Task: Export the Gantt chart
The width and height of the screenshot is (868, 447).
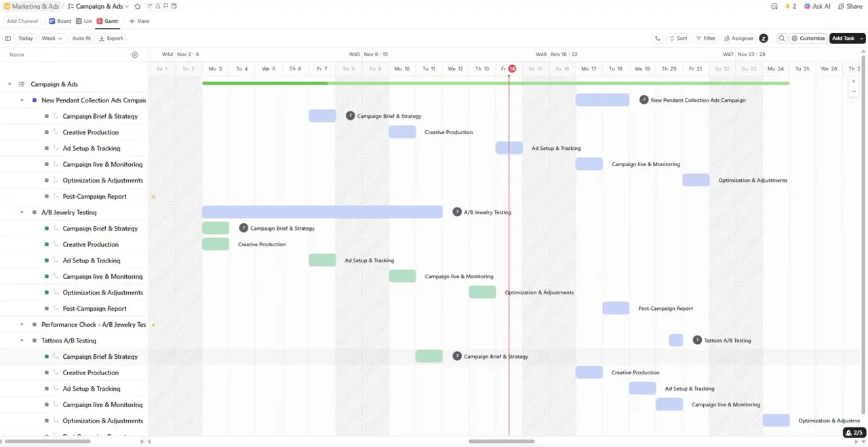Action: point(111,39)
